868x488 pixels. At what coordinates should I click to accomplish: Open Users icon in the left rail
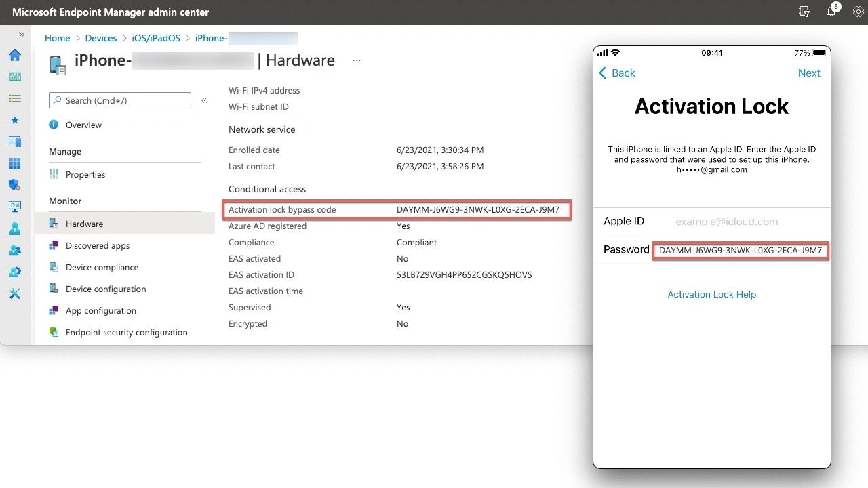pyautogui.click(x=14, y=228)
